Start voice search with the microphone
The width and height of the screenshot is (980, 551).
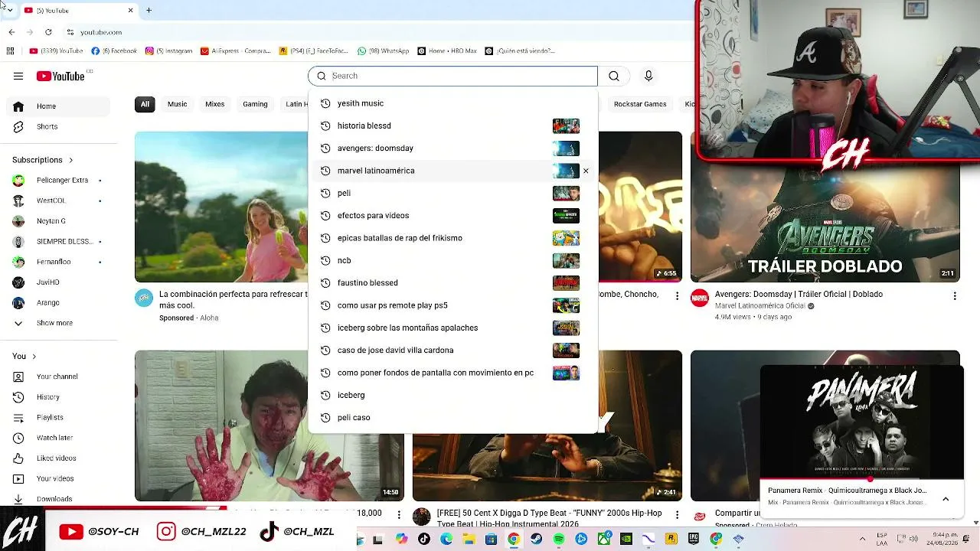(x=648, y=76)
